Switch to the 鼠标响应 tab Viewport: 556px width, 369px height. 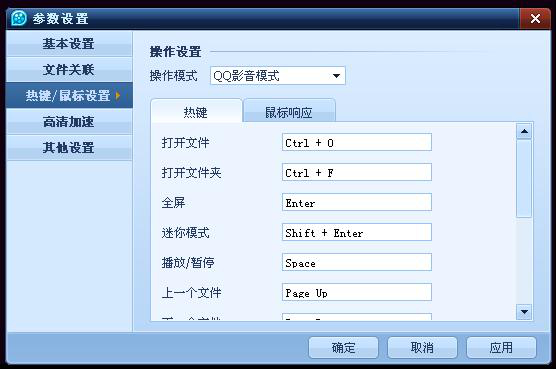(289, 112)
